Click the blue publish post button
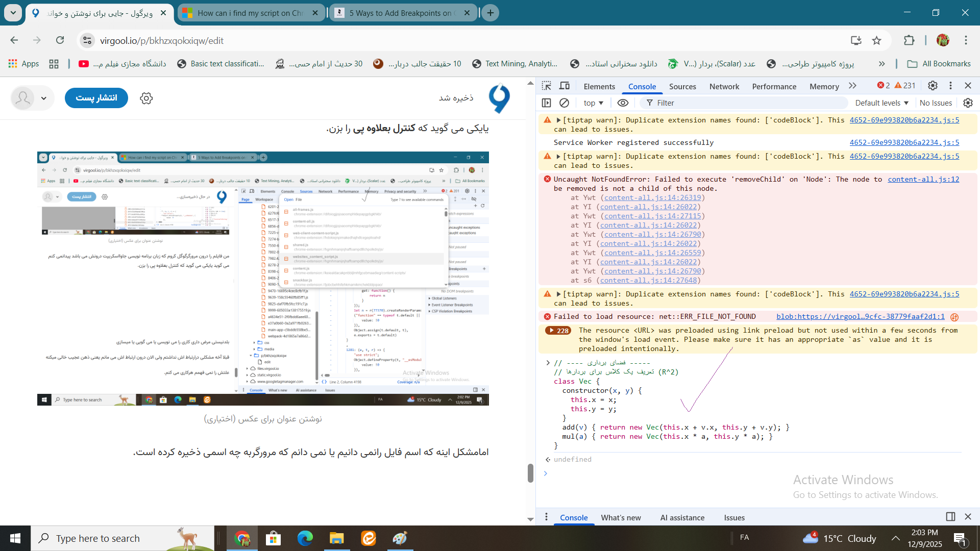Screen dimensions: 980x551 pos(96,98)
